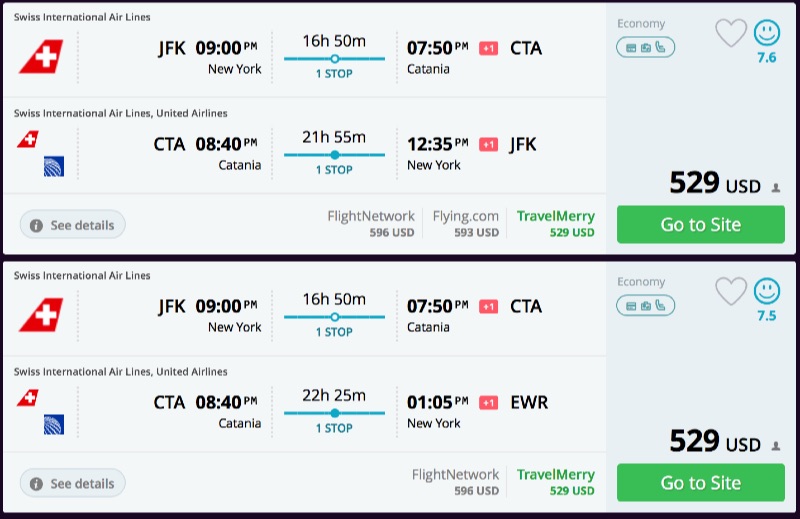800x519 pixels.
Task: Click airline logos on the return flight to JFK
Action: [x=40, y=153]
